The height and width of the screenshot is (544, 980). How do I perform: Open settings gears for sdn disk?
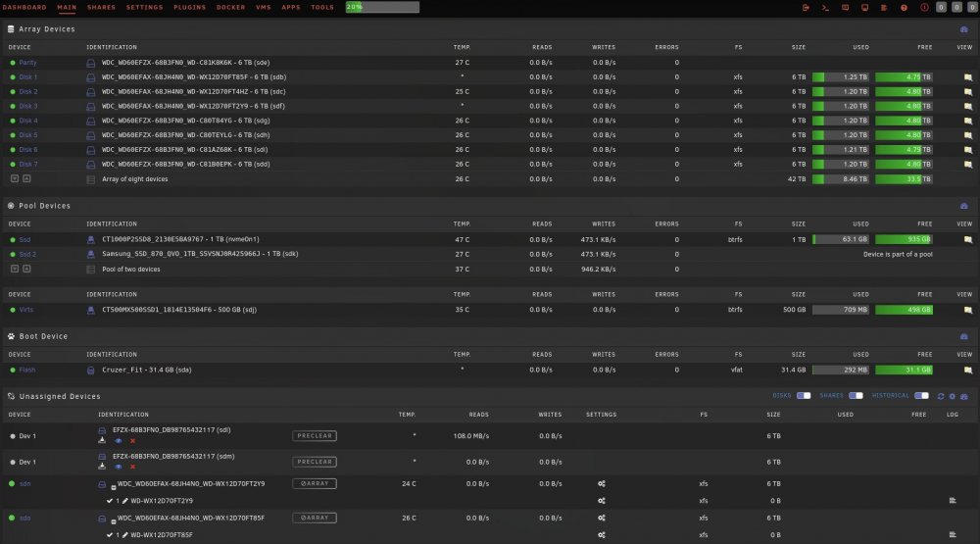(602, 484)
